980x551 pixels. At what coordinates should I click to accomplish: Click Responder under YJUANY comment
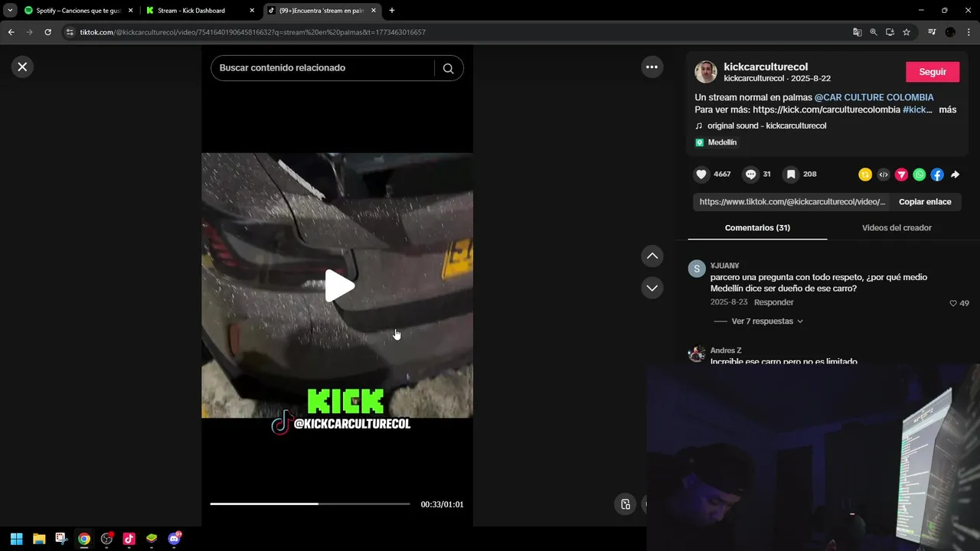click(x=774, y=302)
